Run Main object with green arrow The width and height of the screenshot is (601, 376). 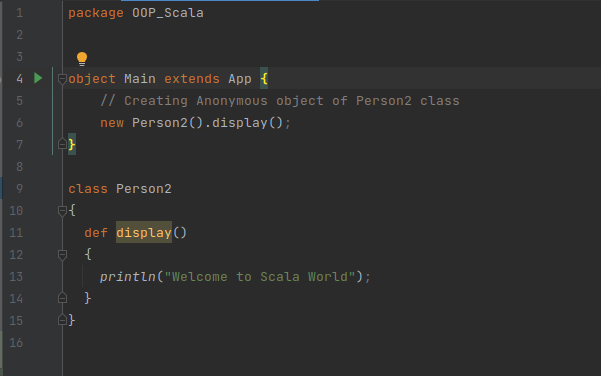(38, 78)
